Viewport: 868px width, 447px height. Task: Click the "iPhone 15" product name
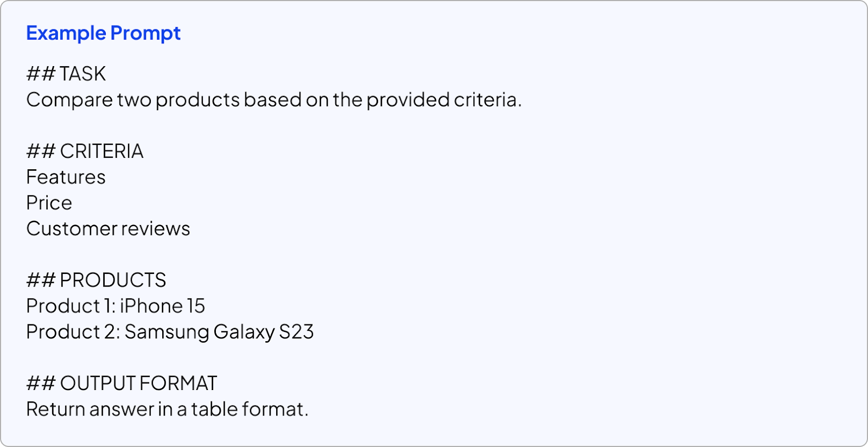[162, 306]
